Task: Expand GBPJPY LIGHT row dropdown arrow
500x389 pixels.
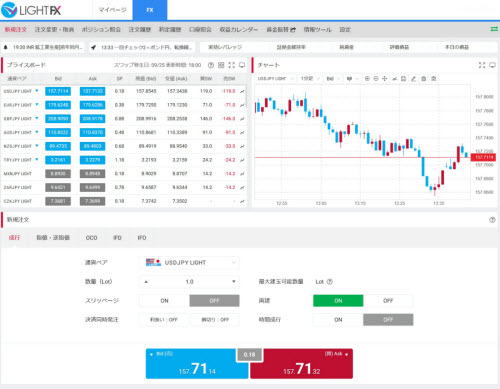Action: pos(37,118)
